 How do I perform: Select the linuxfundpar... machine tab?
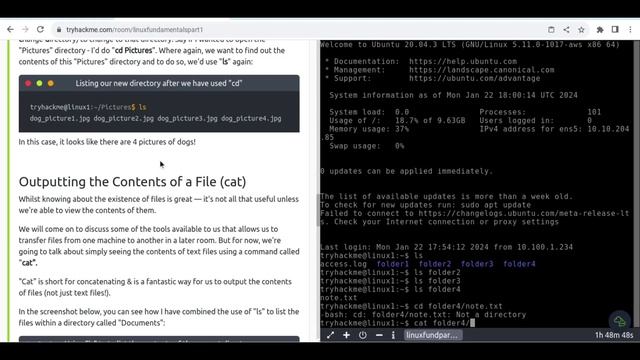433,335
